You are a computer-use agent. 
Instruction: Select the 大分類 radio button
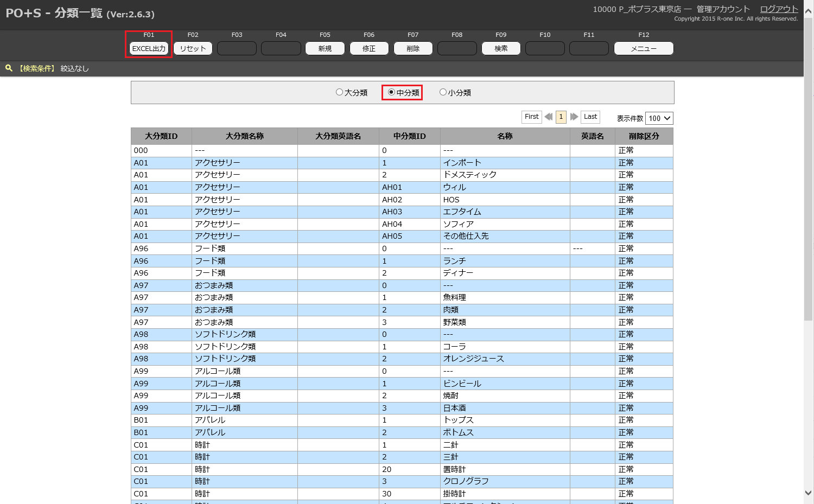(x=340, y=92)
